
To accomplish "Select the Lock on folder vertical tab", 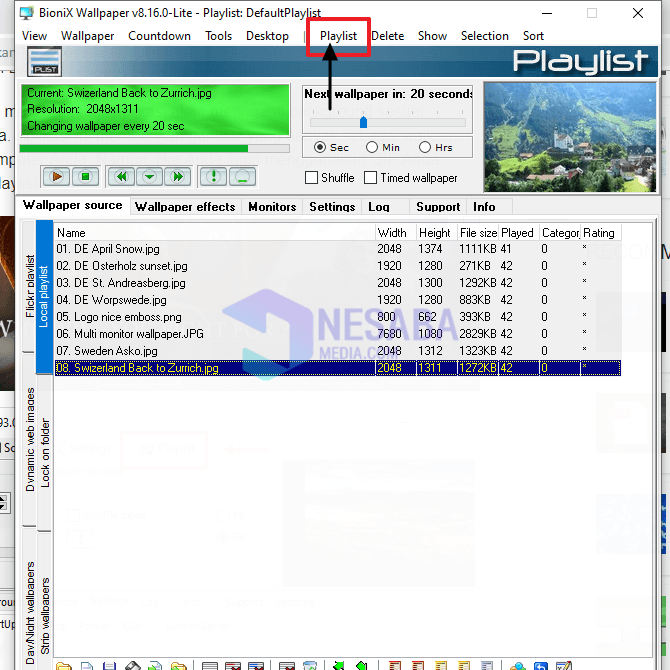I will pyautogui.click(x=45, y=453).
